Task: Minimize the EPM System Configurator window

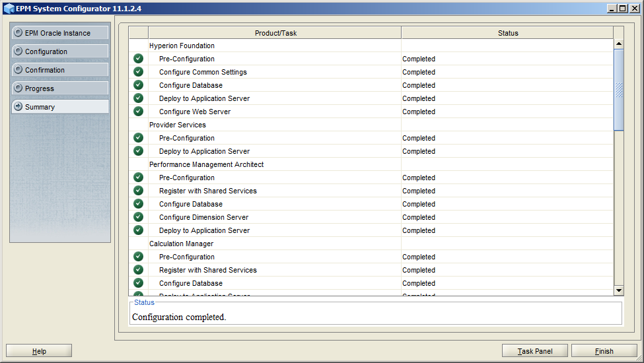Action: point(612,8)
